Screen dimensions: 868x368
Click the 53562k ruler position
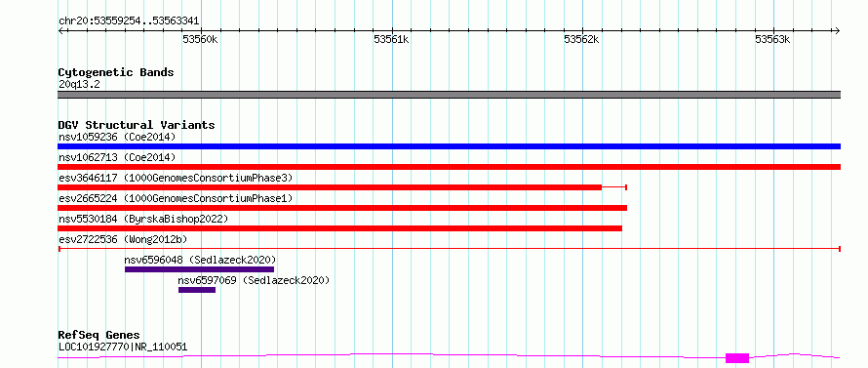click(582, 39)
